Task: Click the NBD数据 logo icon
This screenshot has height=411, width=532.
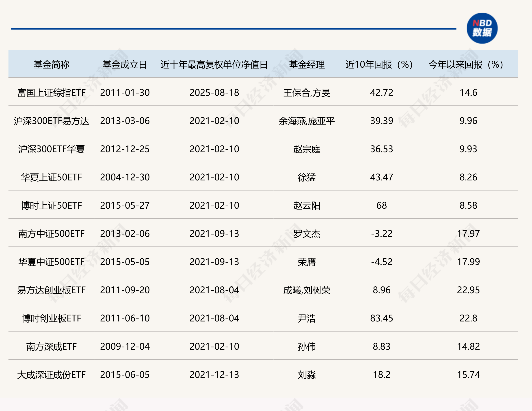Action: (482, 28)
